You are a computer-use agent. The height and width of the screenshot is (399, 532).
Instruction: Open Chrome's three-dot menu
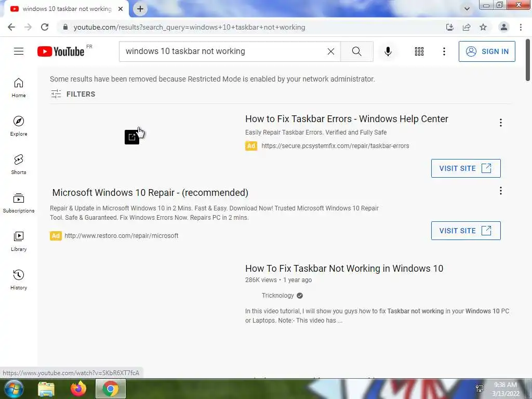coord(521,27)
